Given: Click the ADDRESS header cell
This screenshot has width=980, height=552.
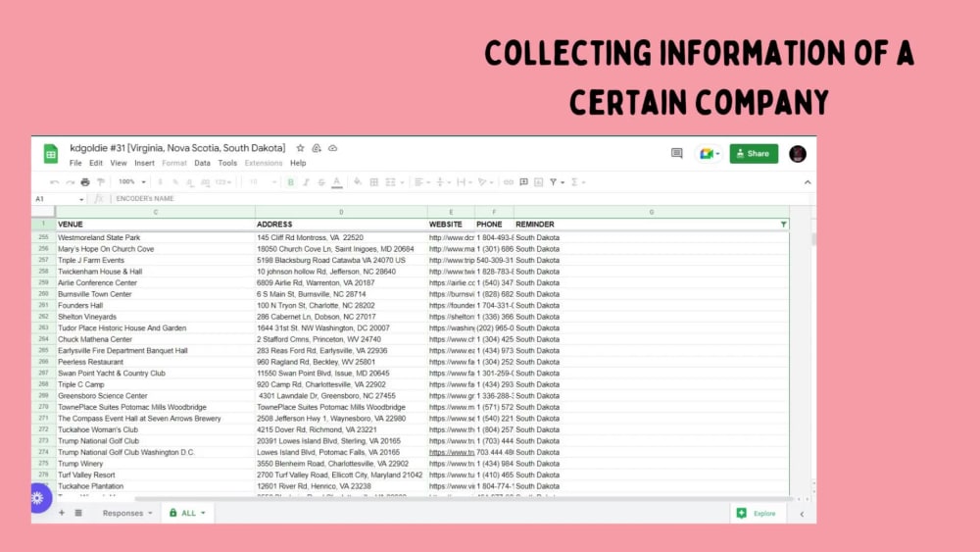Looking at the screenshot, I should (341, 225).
